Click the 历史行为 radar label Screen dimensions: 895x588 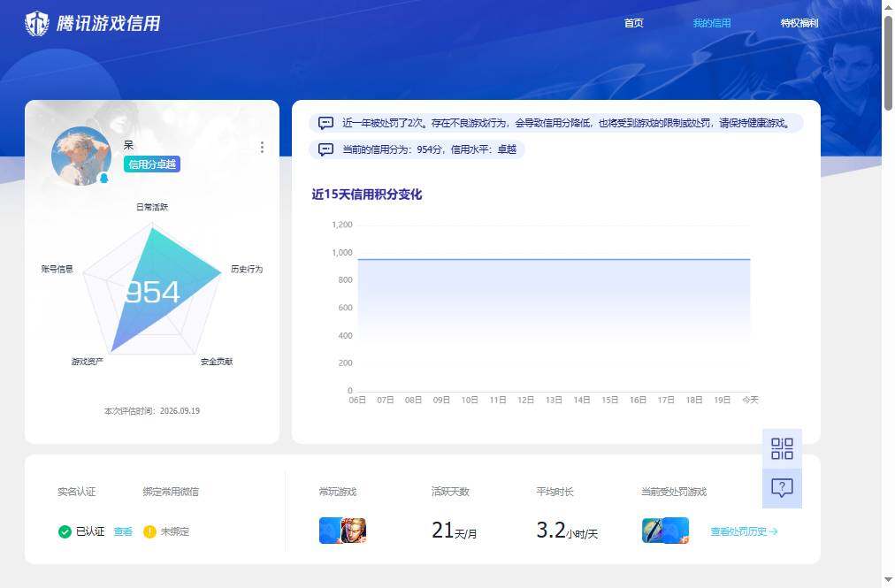pos(247,269)
